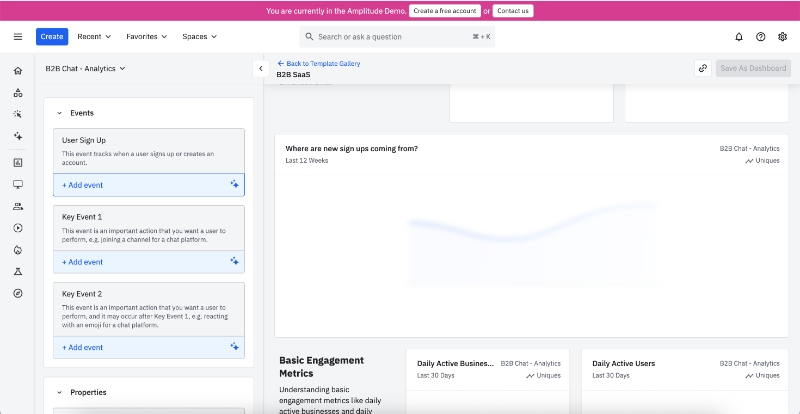This screenshot has width=800, height=414.
Task: Click the Contact us button
Action: point(513,11)
